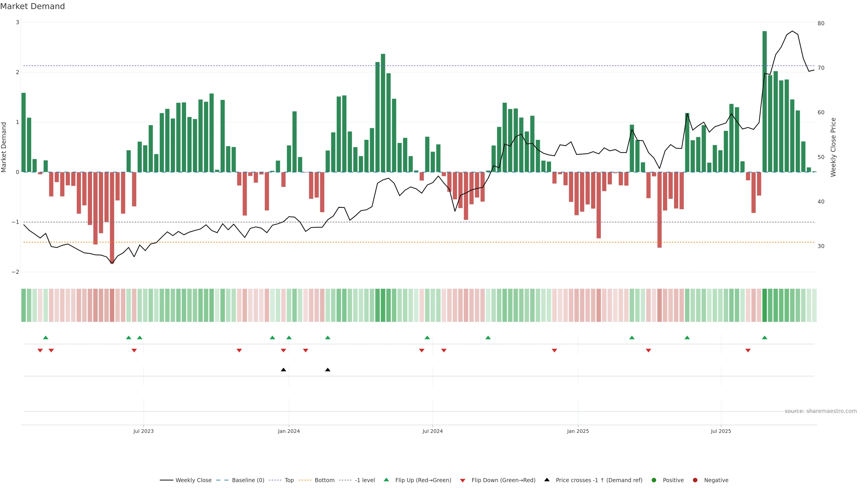Click green Flip Up legend triangle icon
868x488 pixels.
(x=387, y=480)
